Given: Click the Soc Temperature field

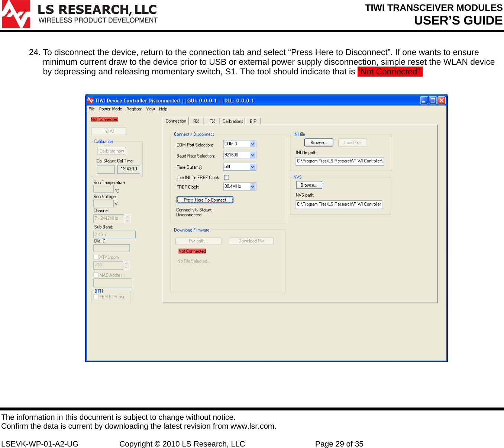Looking at the screenshot, I should tap(103, 188).
